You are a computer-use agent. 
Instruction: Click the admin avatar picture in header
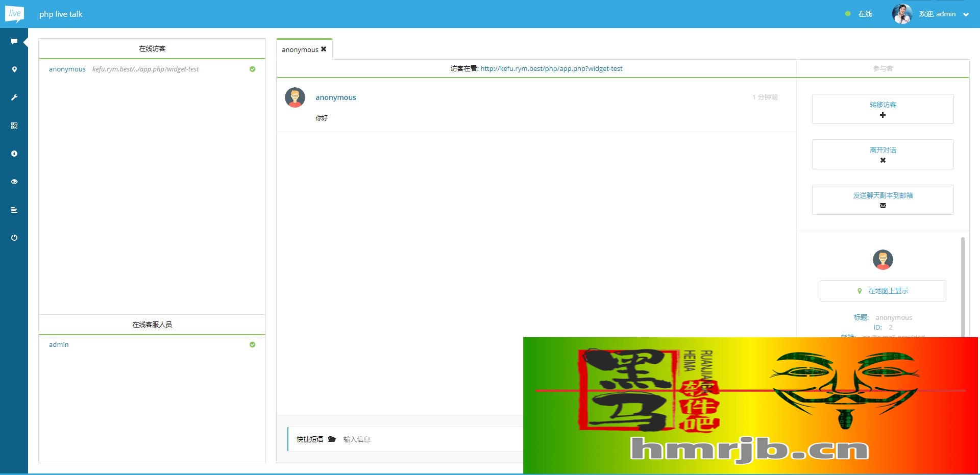click(902, 14)
